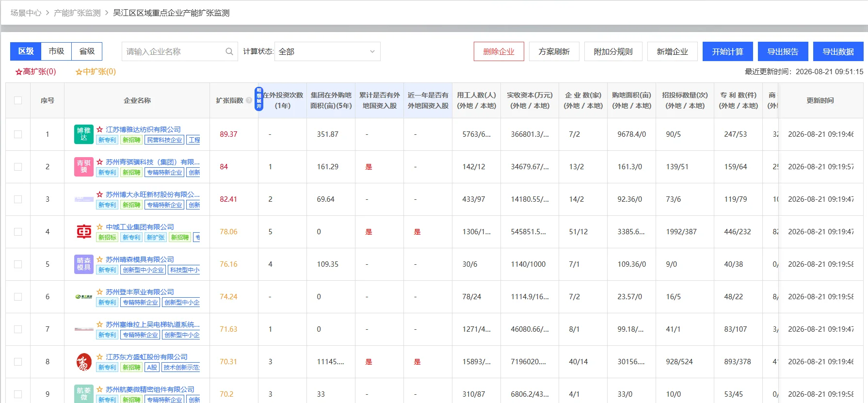Viewport: 868px width, 403px height.
Task: Check the checkbox for row 6
Action: [x=18, y=297]
